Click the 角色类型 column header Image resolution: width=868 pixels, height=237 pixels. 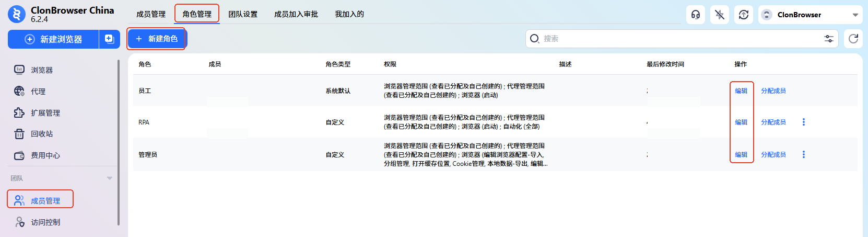tap(338, 64)
